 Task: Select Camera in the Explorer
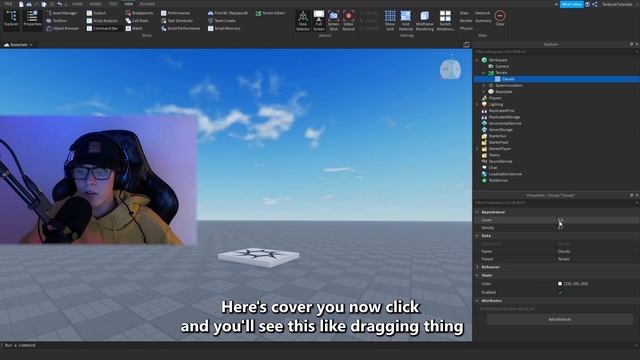pyautogui.click(x=502, y=66)
